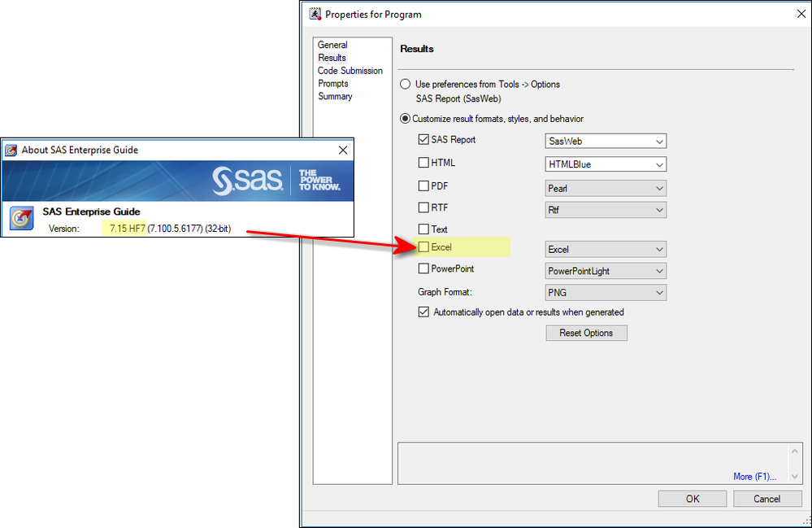
Task: Click the help box scroll down arrow
Action: 795,477
